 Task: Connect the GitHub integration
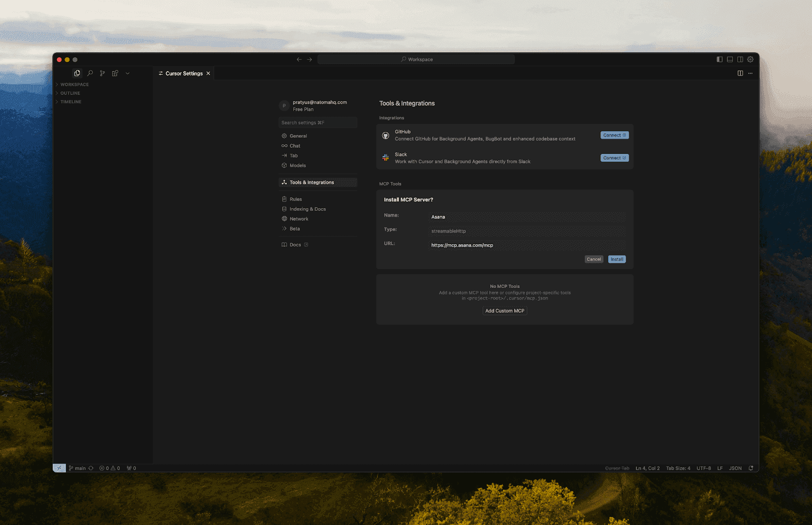(x=615, y=135)
